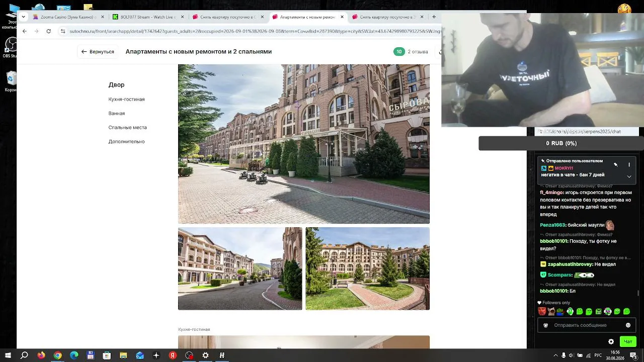This screenshot has height=362, width=644.
Task: Open Scompars username in chat
Action: pos(559,275)
